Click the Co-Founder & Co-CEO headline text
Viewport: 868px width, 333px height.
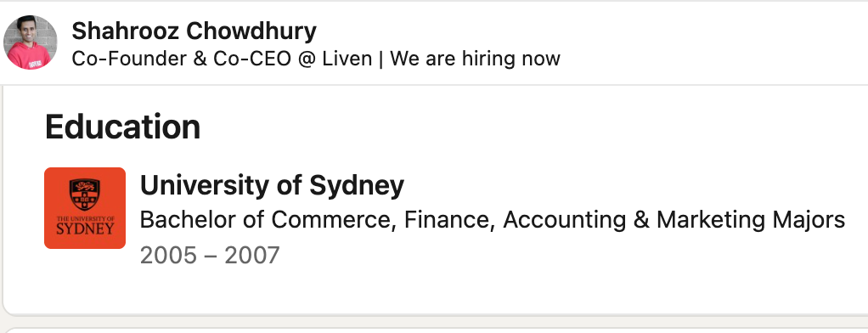pyautogui.click(x=181, y=59)
